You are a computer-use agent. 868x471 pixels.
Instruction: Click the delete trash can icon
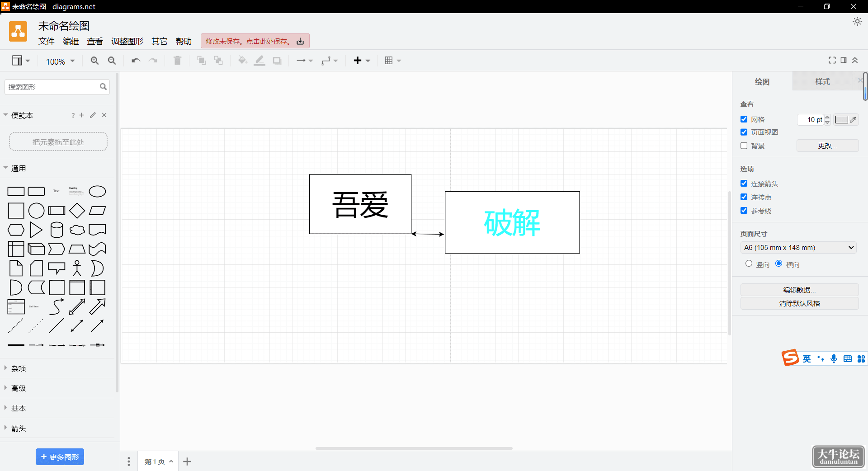[x=177, y=61]
